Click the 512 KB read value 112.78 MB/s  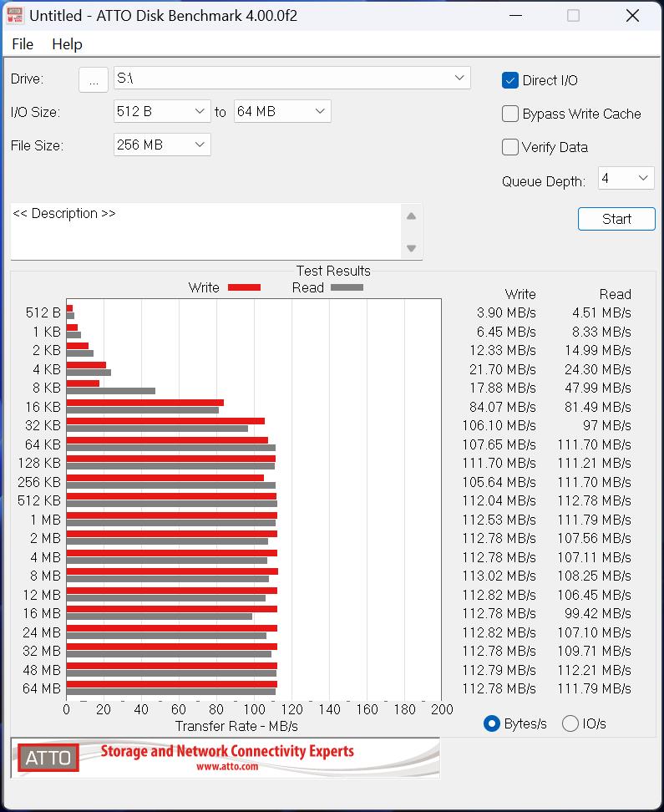[594, 500]
